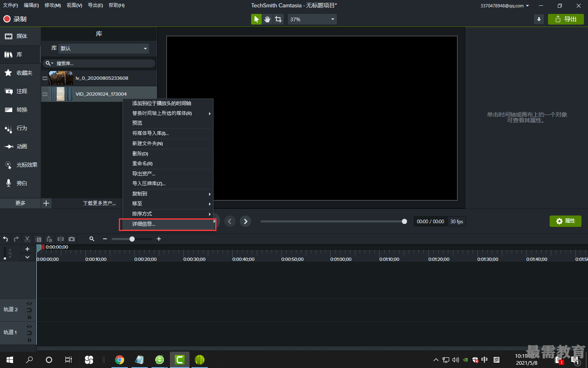Open the Behaviors (行为) tab
Viewport: 588px width, 368px height.
pyautogui.click(x=20, y=128)
